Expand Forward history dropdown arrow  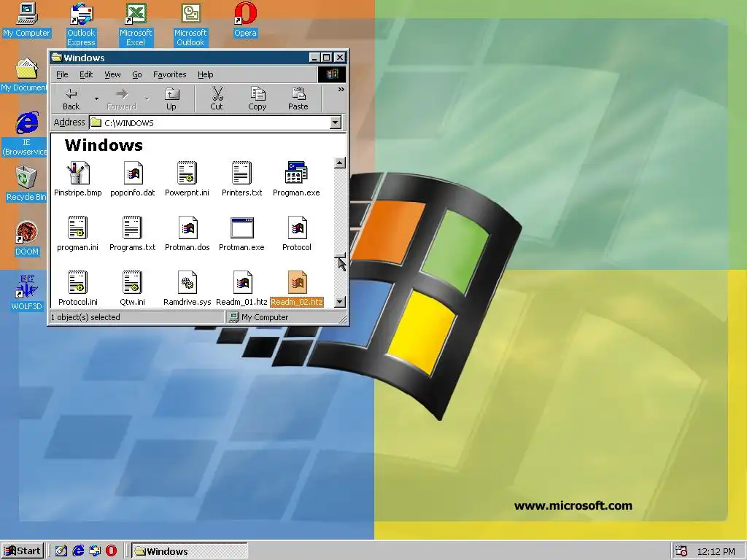click(x=147, y=99)
